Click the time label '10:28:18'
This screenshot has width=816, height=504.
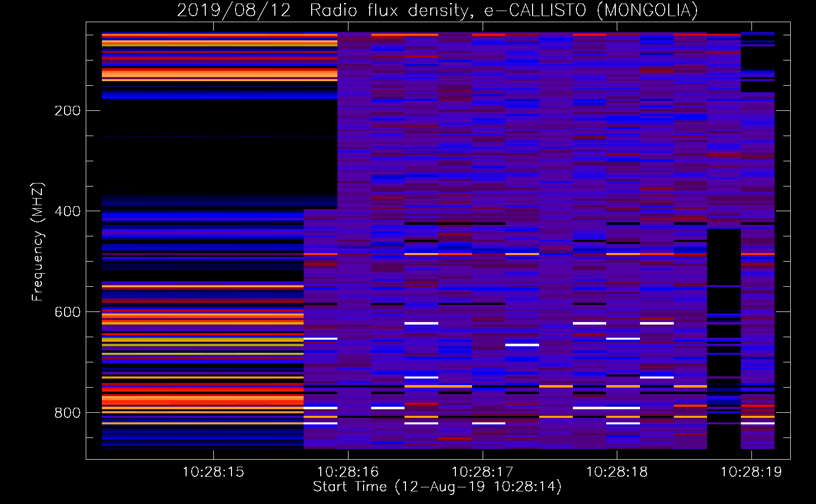(617, 472)
